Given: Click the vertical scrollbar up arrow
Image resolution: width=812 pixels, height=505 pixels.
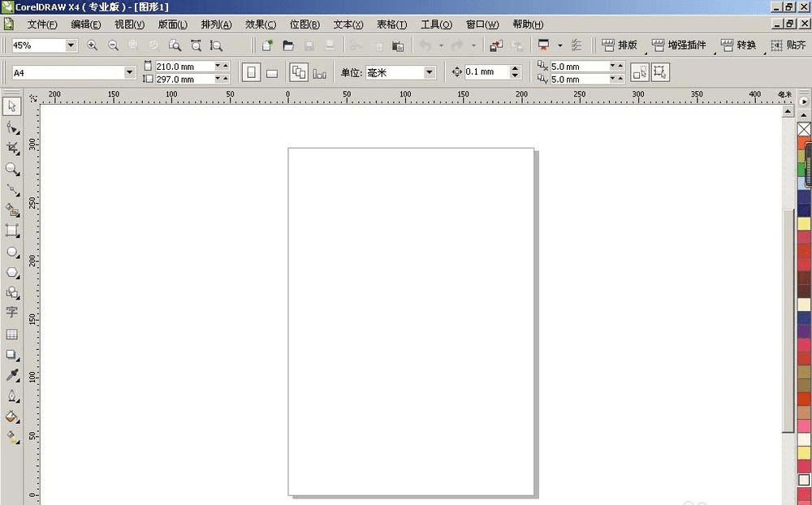Looking at the screenshot, I should pyautogui.click(x=788, y=111).
